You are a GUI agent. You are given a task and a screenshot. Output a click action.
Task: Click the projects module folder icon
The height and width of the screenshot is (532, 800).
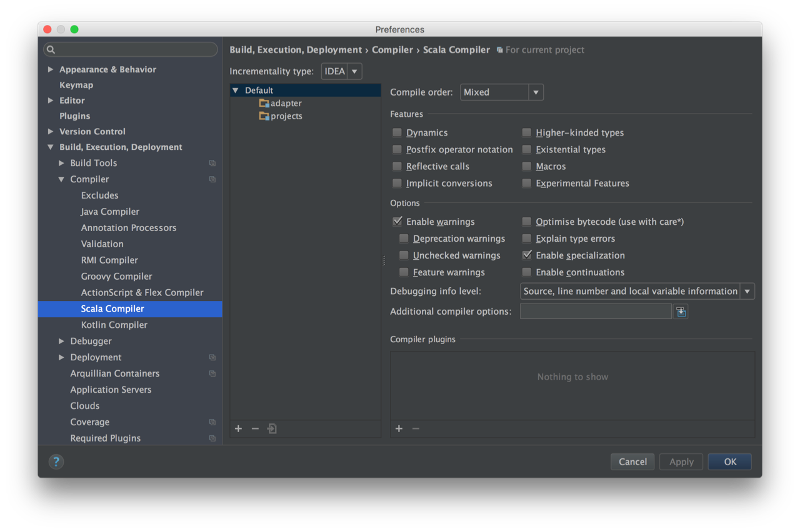click(264, 116)
